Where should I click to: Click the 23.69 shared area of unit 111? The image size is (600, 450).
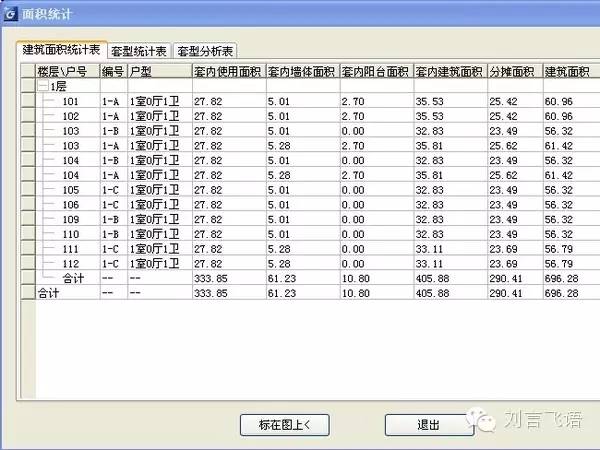click(x=503, y=249)
